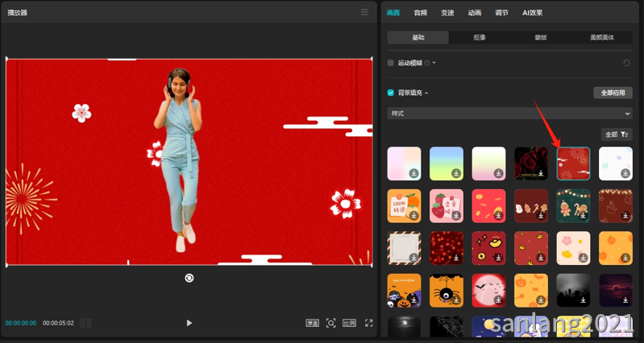
Task: Play the video preview
Action: click(189, 323)
